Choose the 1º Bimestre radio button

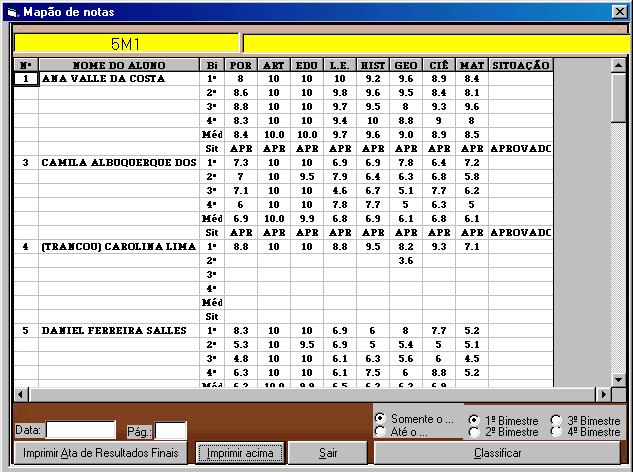coord(473,420)
